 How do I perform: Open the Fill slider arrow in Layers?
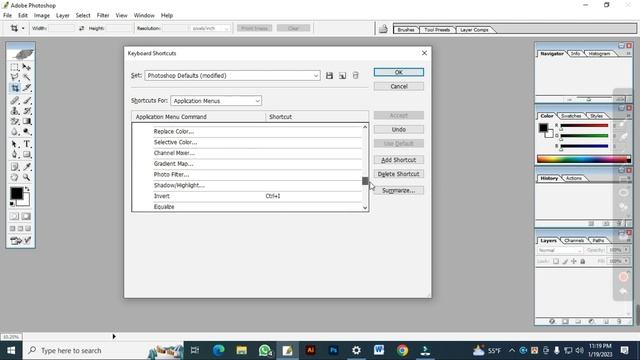click(x=626, y=261)
